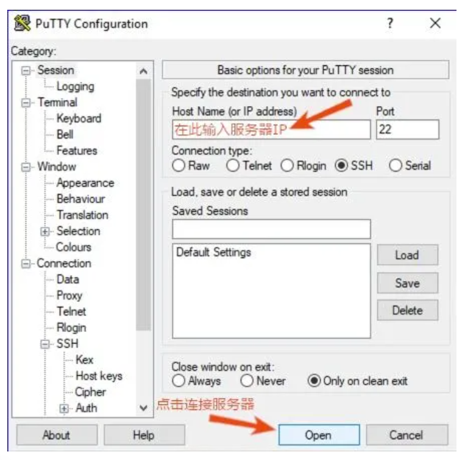This screenshot has height=460, width=476.
Task: Open the Kex settings category
Action: point(84,360)
